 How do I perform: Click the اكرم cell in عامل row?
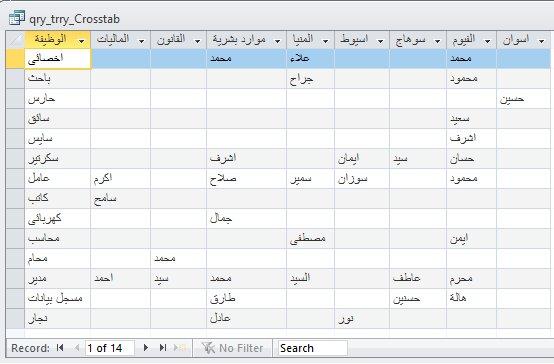coord(120,178)
